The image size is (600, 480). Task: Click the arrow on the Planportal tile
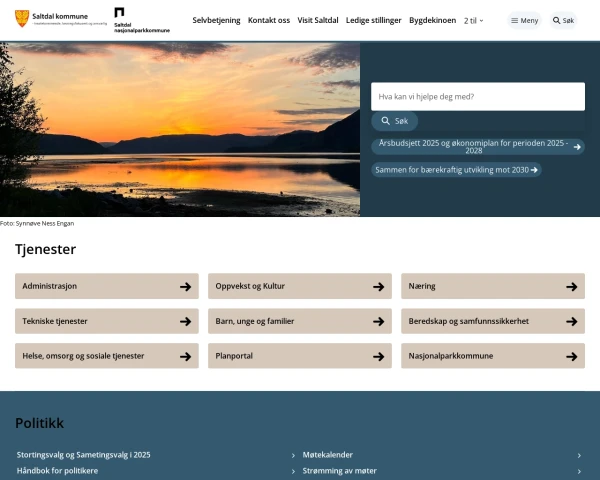point(379,356)
